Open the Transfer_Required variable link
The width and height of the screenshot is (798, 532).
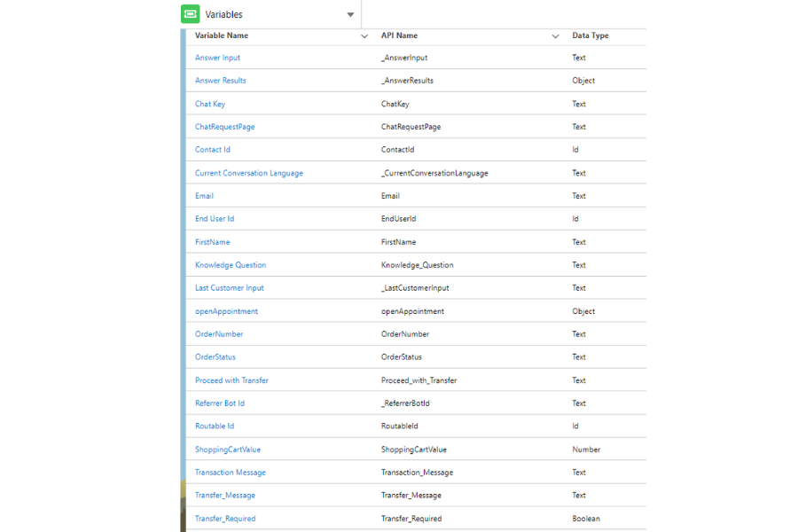[225, 519]
